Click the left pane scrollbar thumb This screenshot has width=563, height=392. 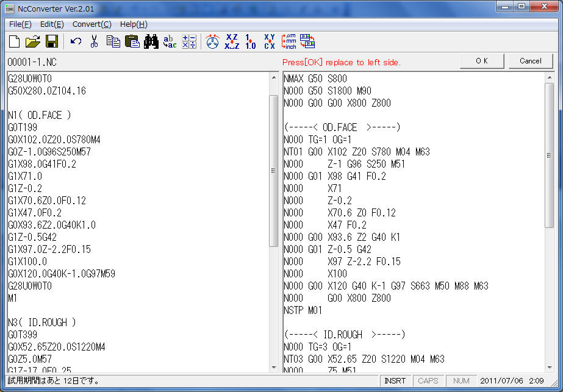tap(274, 171)
